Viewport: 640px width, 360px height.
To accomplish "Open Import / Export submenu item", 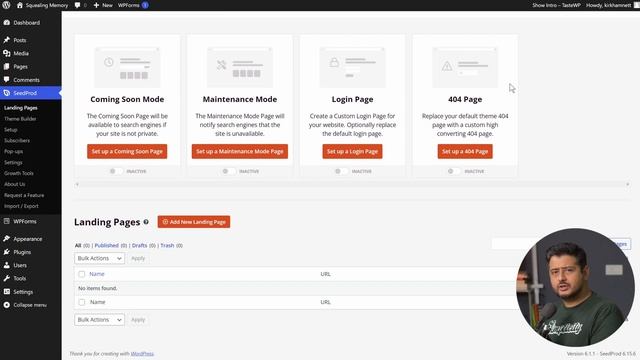I will (x=21, y=206).
